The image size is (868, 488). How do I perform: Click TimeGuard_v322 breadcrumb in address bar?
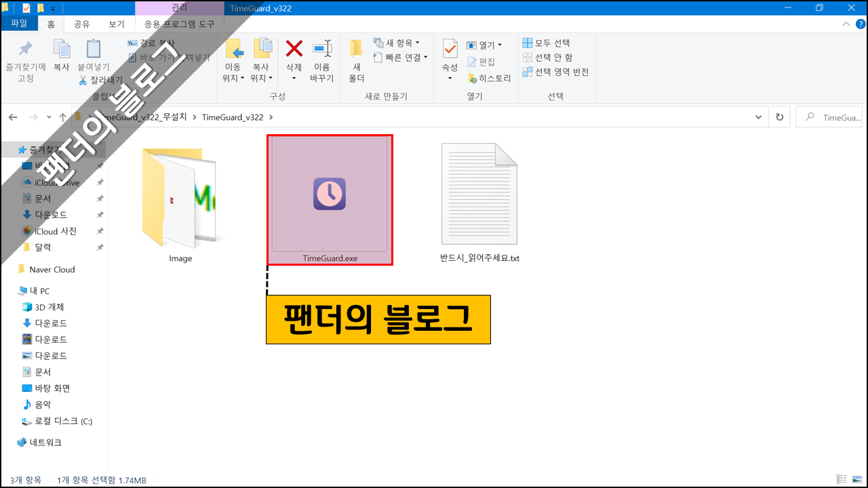click(233, 117)
